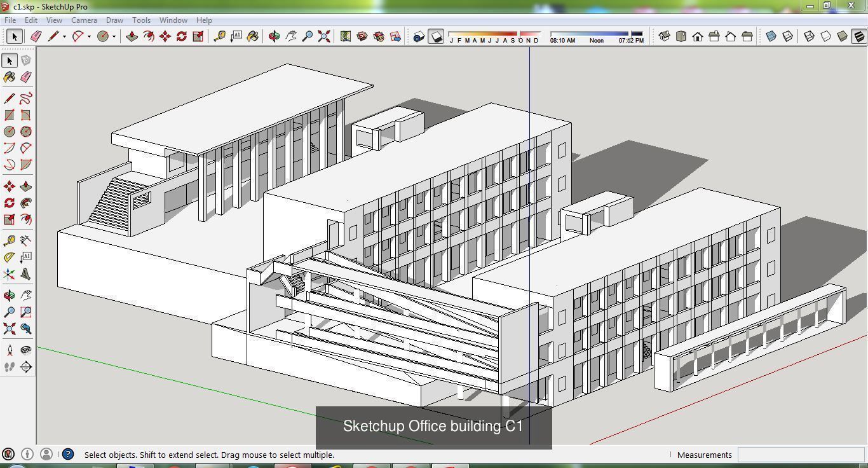Open the Window menu
The height and width of the screenshot is (468, 868).
point(173,20)
